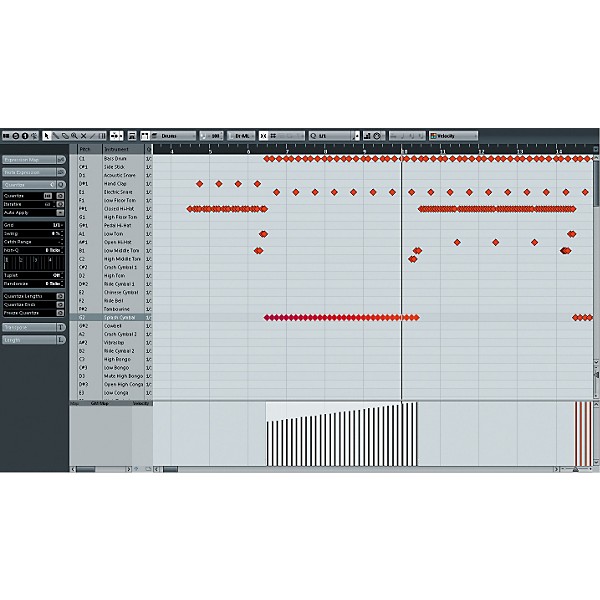The height and width of the screenshot is (600, 600).
Task: Toggle the grid type button beside Snap
Action: coord(273,136)
